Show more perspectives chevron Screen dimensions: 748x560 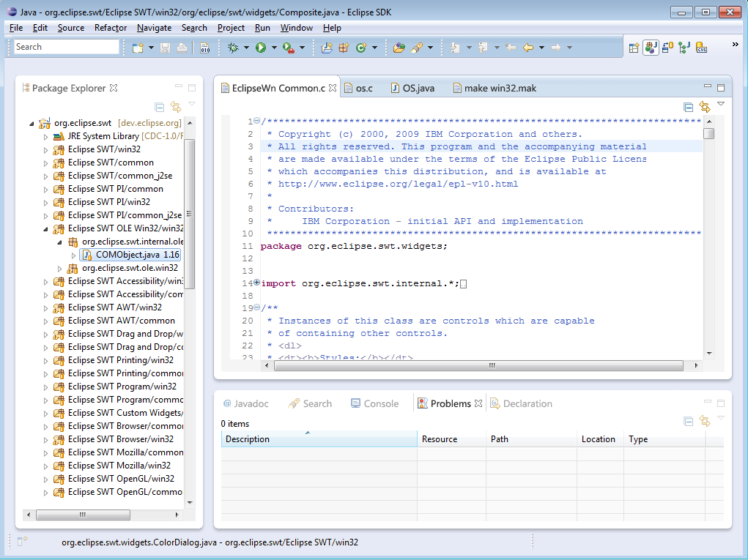click(735, 45)
